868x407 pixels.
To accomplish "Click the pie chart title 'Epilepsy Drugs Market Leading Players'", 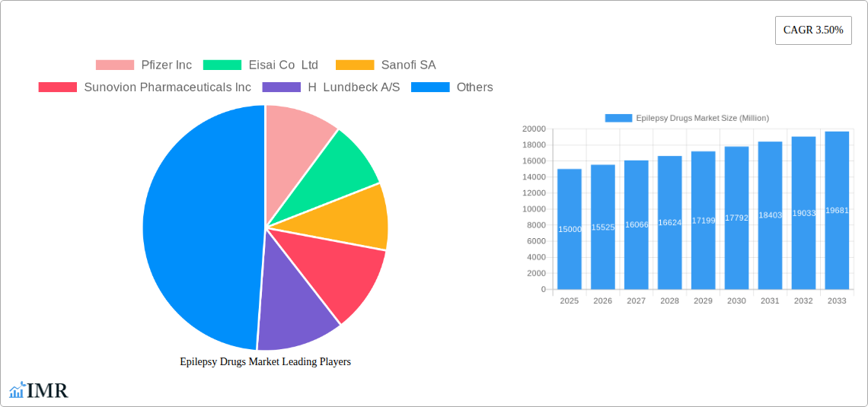I will [x=265, y=361].
